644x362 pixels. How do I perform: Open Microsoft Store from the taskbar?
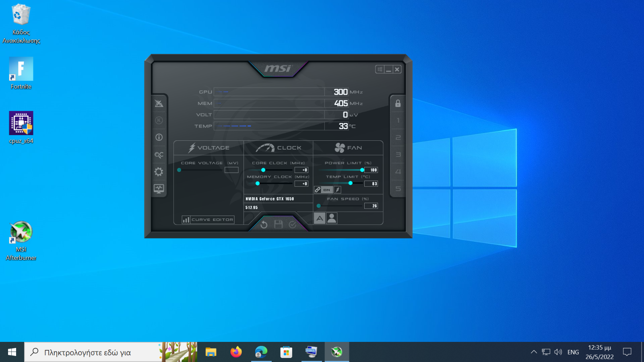pyautogui.click(x=286, y=352)
